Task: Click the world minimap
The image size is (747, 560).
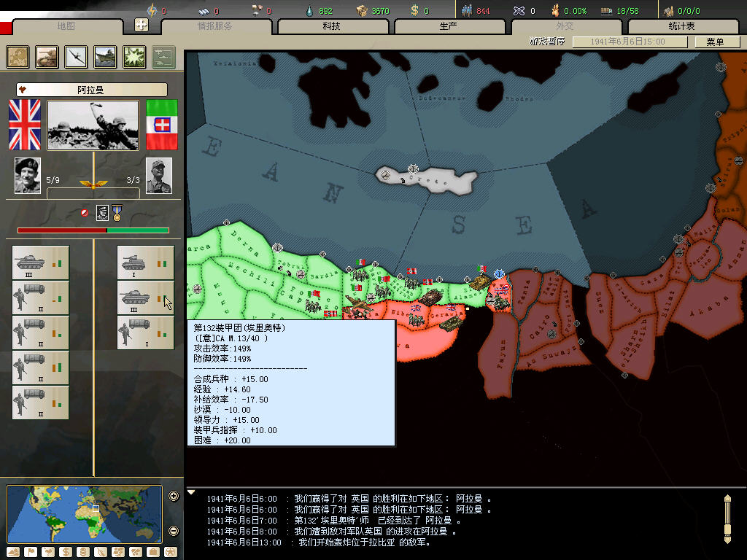Action: 85,514
